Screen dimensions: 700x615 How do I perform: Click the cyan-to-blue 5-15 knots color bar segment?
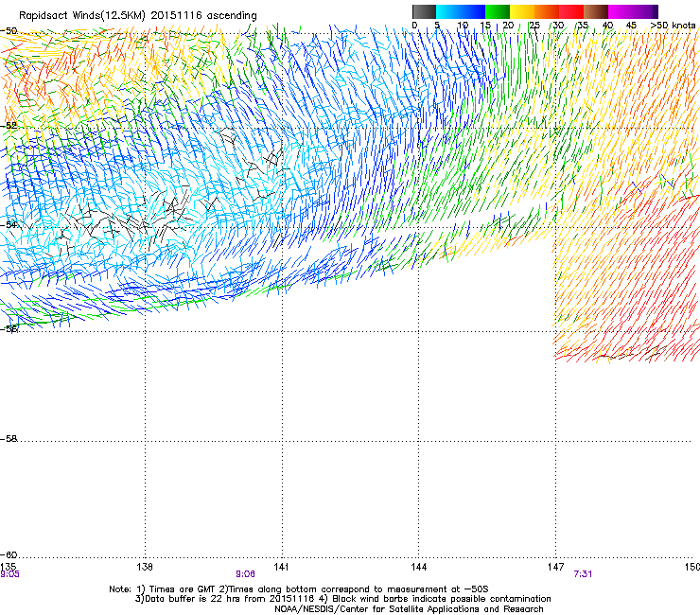click(461, 11)
